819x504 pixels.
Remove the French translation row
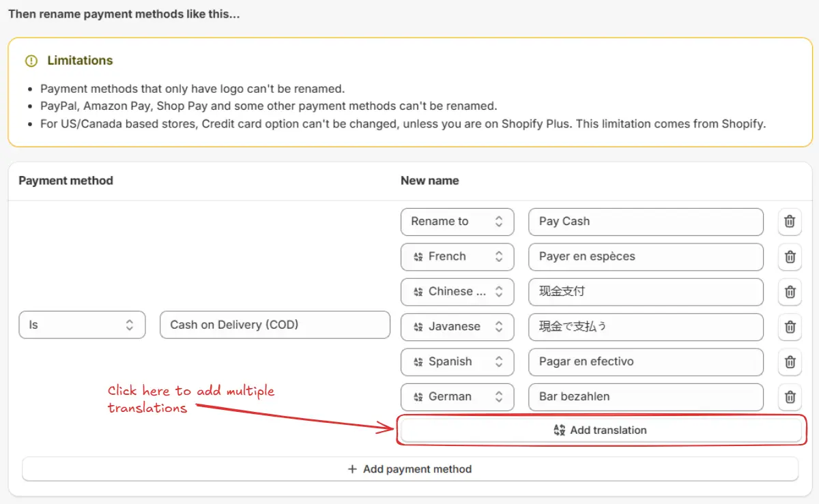click(x=790, y=257)
